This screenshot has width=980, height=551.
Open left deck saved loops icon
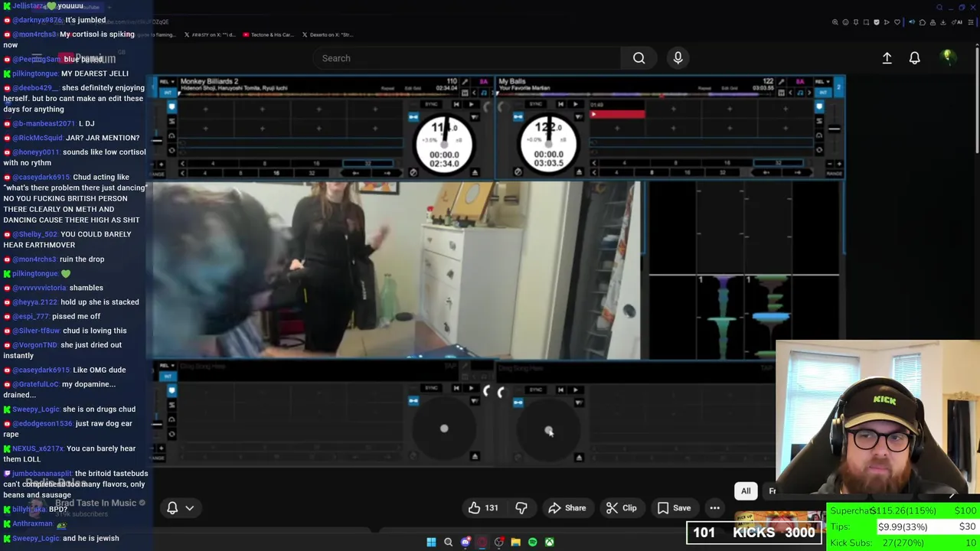[171, 151]
